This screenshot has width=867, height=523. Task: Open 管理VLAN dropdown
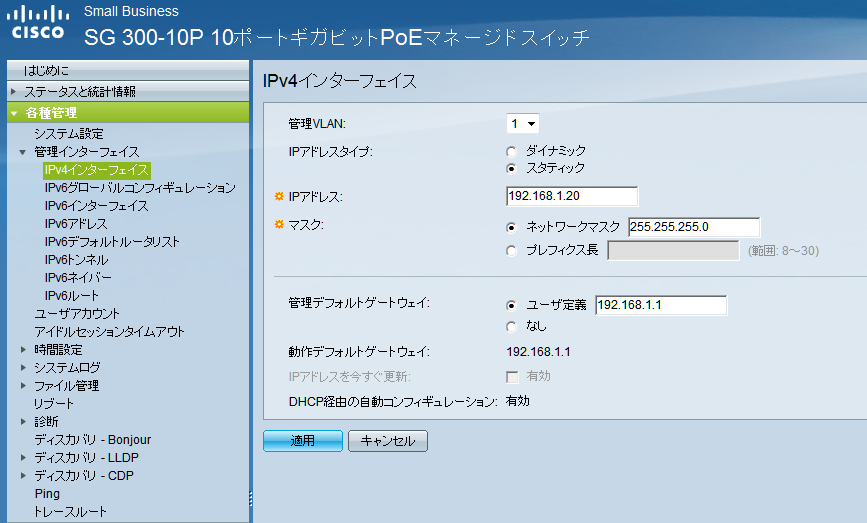(x=523, y=124)
